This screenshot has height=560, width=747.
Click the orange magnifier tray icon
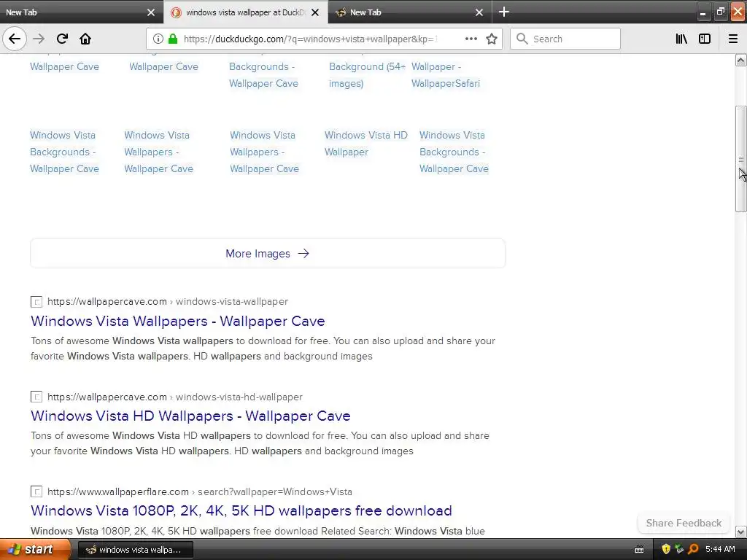coord(693,549)
